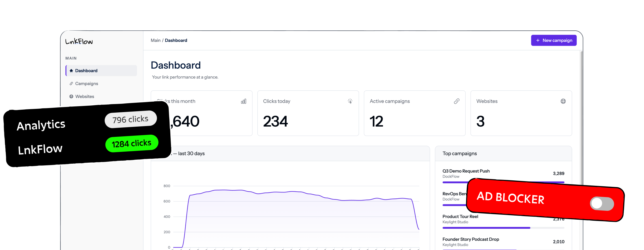Click the link icon beside Campaigns
Screen dimensions: 644x250
click(71, 84)
